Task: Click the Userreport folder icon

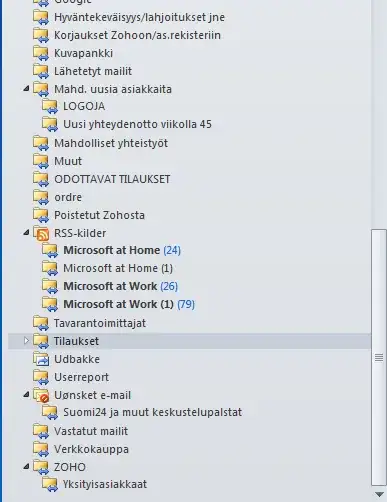Action: coord(41,377)
